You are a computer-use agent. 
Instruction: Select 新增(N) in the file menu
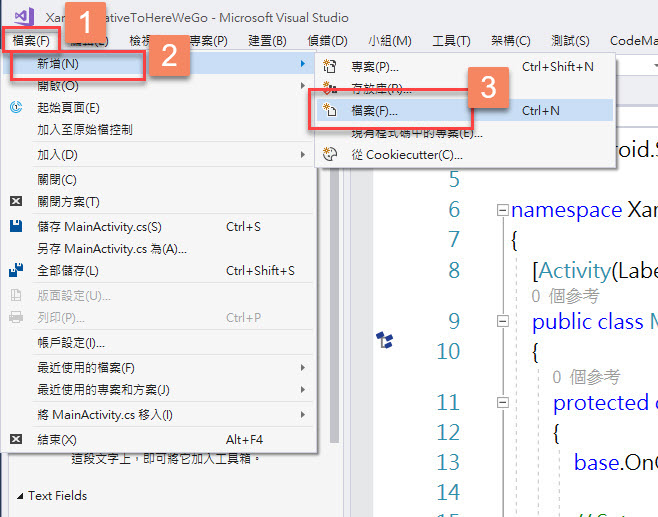click(159, 64)
